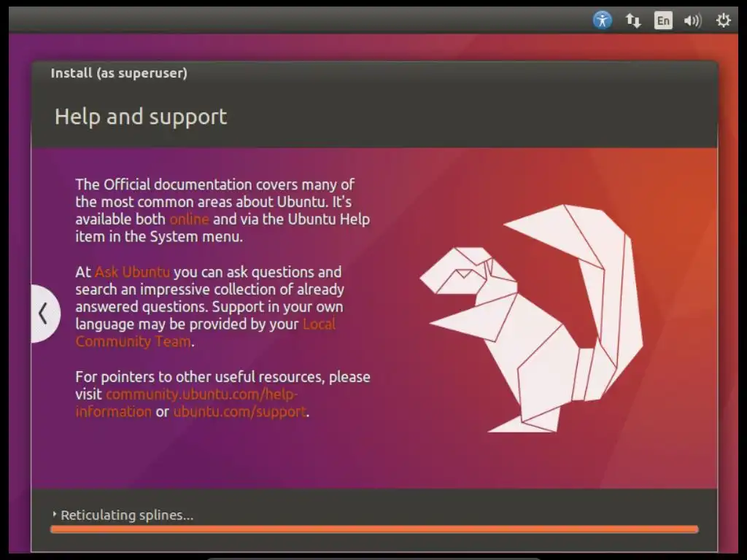The image size is (747, 560).
Task: Open the ubuntu.com/support link
Action: (x=239, y=411)
